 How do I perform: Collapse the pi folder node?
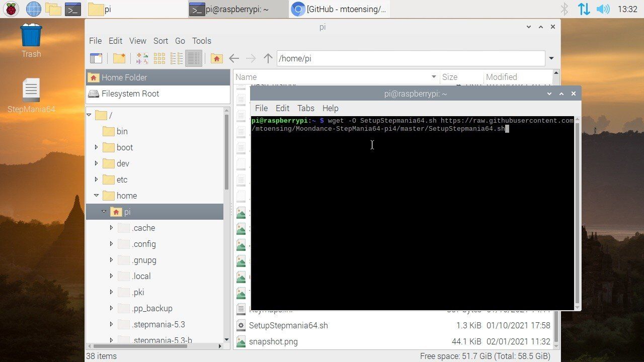click(x=104, y=212)
